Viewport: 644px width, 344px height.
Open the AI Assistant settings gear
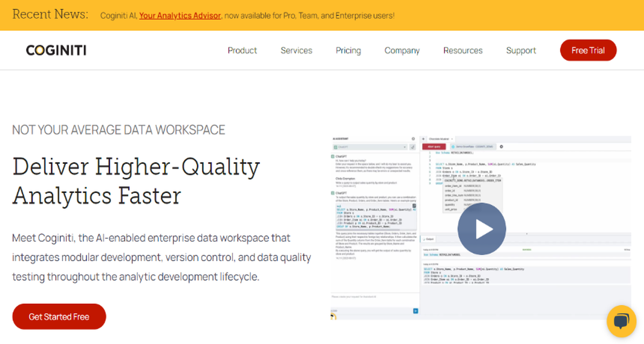pos(413,138)
